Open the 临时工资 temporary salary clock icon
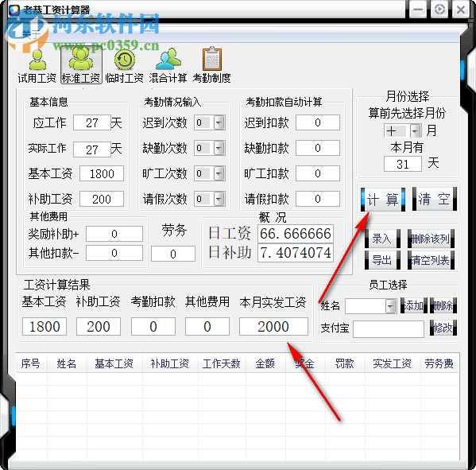476x470 pixels. pos(125,66)
